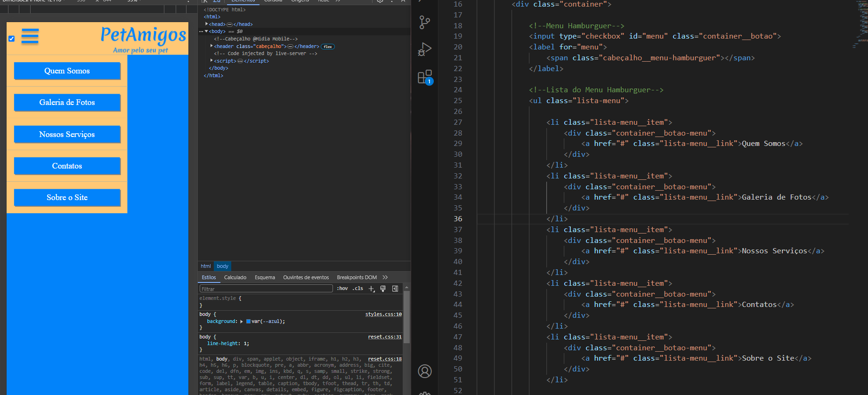Open styles.css:10 source link
The height and width of the screenshot is (395, 868).
pyautogui.click(x=383, y=314)
